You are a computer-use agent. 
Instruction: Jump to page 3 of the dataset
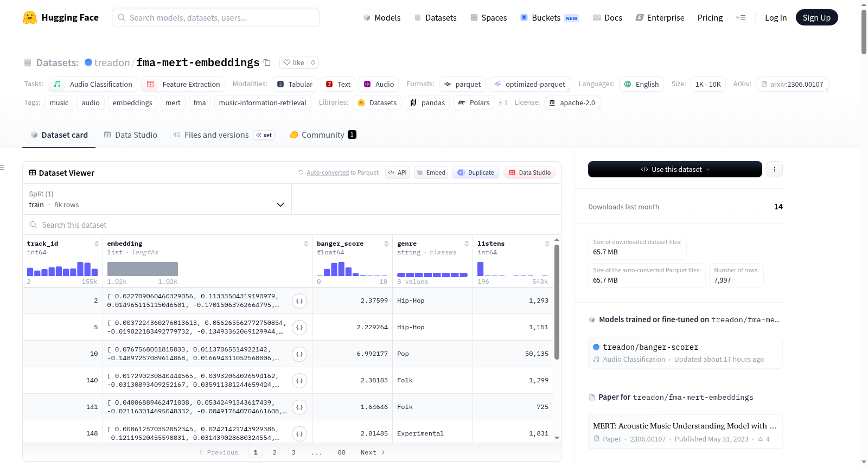coord(293,452)
